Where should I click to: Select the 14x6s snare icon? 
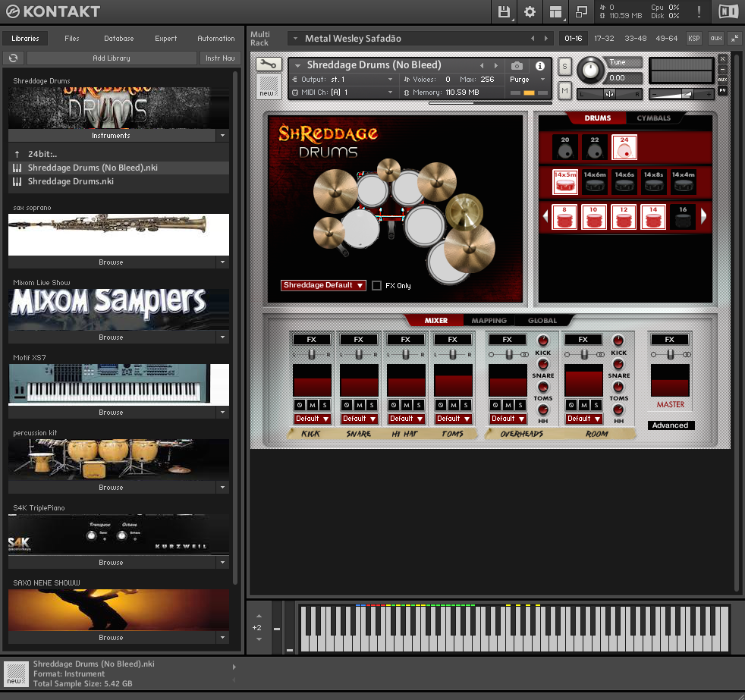(624, 182)
